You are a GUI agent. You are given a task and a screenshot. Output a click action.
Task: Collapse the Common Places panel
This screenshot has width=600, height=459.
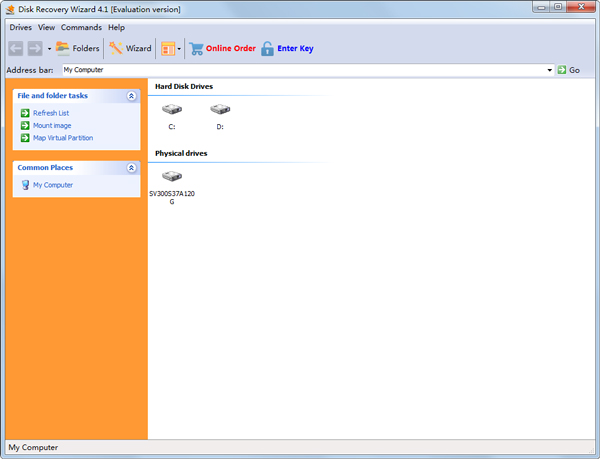[x=131, y=168]
